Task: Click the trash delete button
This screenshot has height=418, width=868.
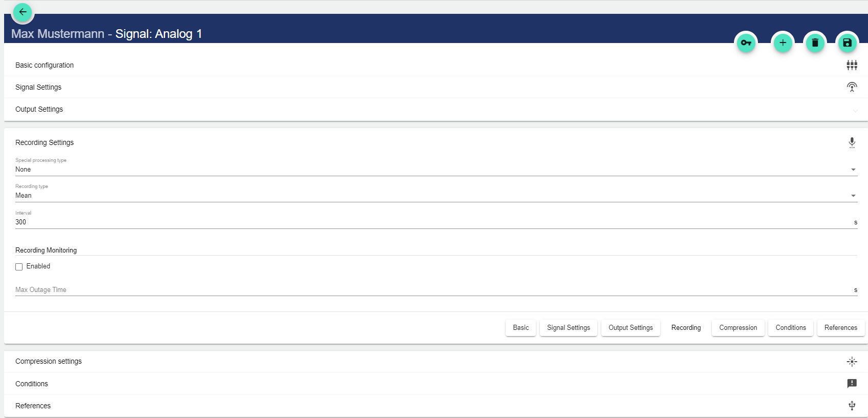Action: coord(815,43)
